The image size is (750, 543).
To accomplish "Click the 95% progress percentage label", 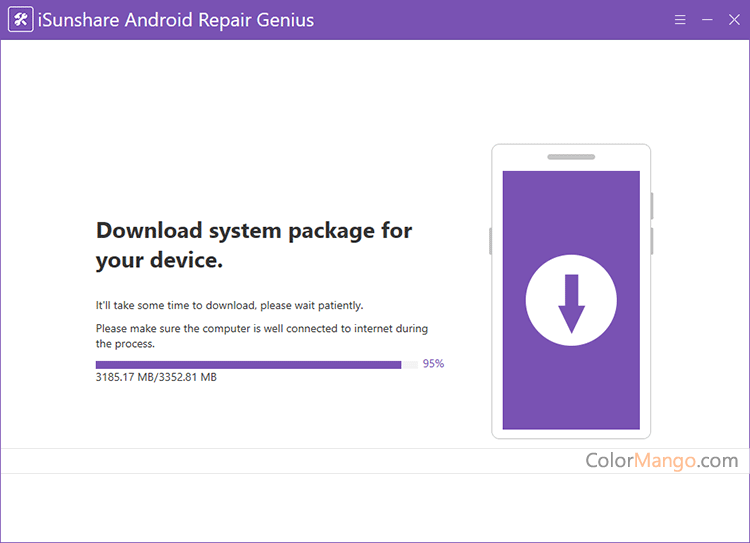I will (x=433, y=364).
